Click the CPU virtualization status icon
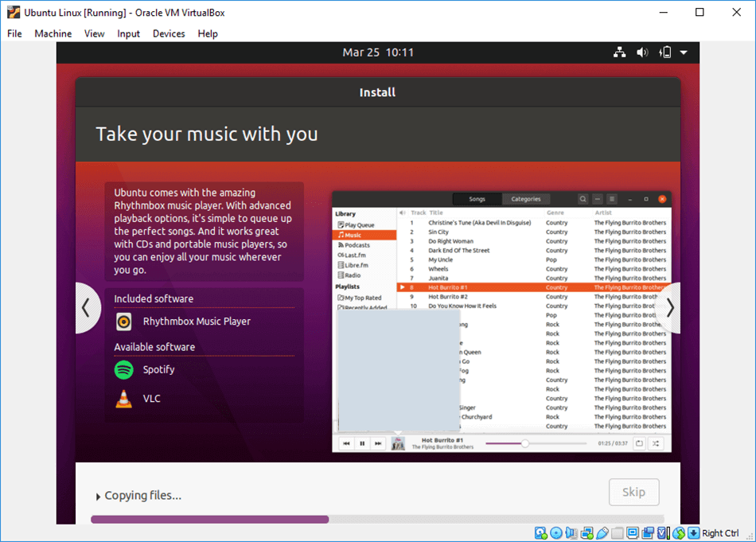This screenshot has width=756, height=542. tap(663, 532)
